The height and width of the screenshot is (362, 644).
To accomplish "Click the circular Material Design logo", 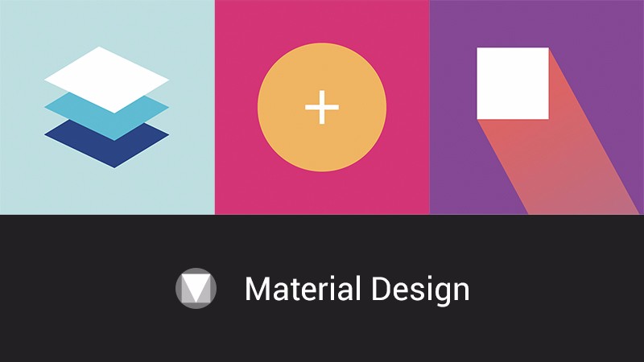I will click(x=196, y=288).
